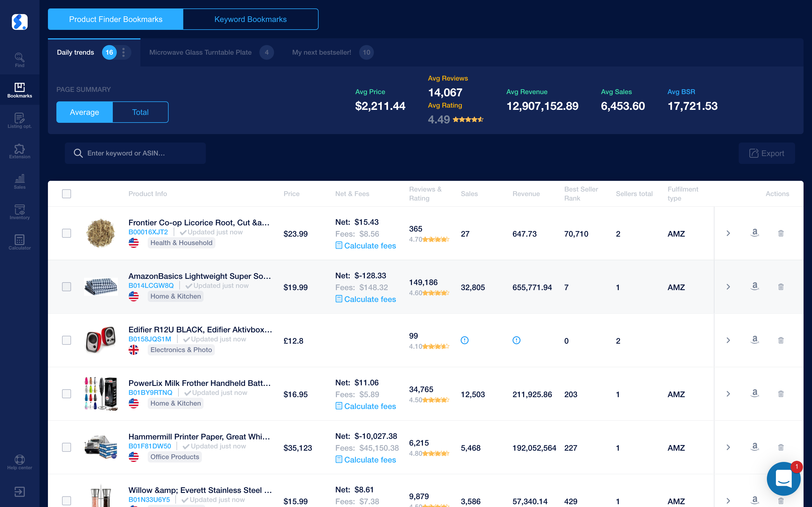Open AmazonBasics product on Amazon
This screenshot has height=507, width=812.
pos(754,287)
